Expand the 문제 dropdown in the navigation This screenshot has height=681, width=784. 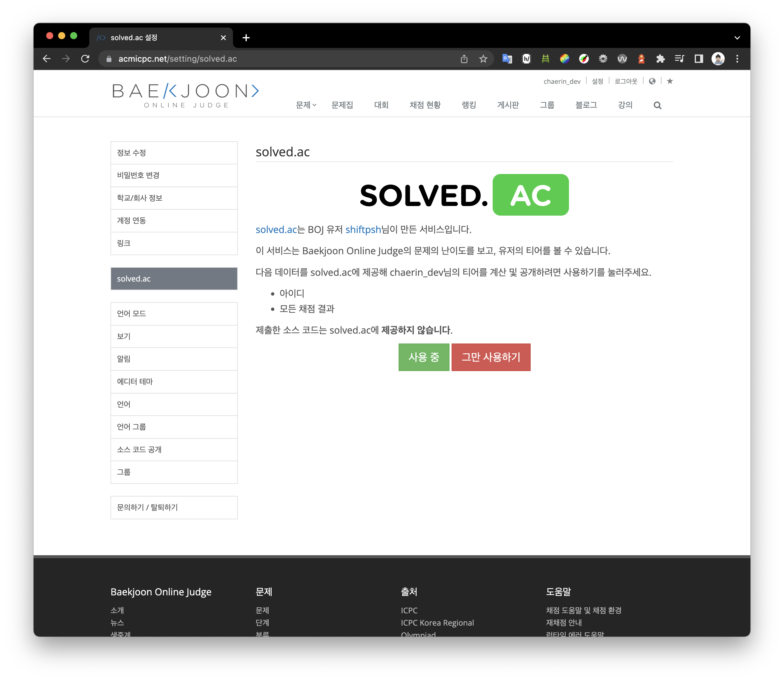[x=306, y=105]
